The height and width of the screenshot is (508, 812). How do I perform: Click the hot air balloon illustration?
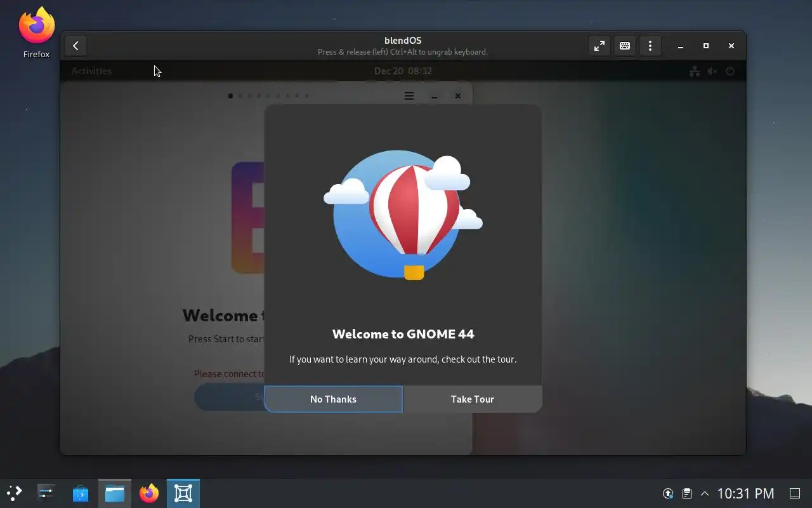coord(403,215)
